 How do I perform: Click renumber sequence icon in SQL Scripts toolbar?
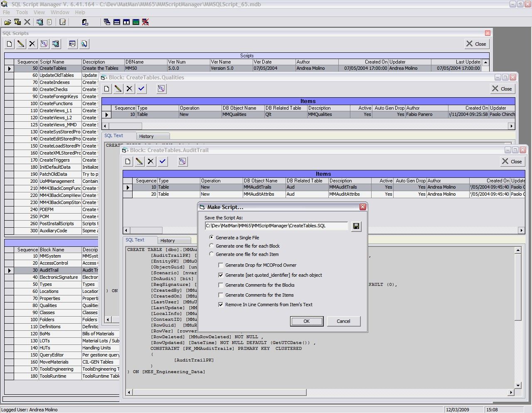44,44
